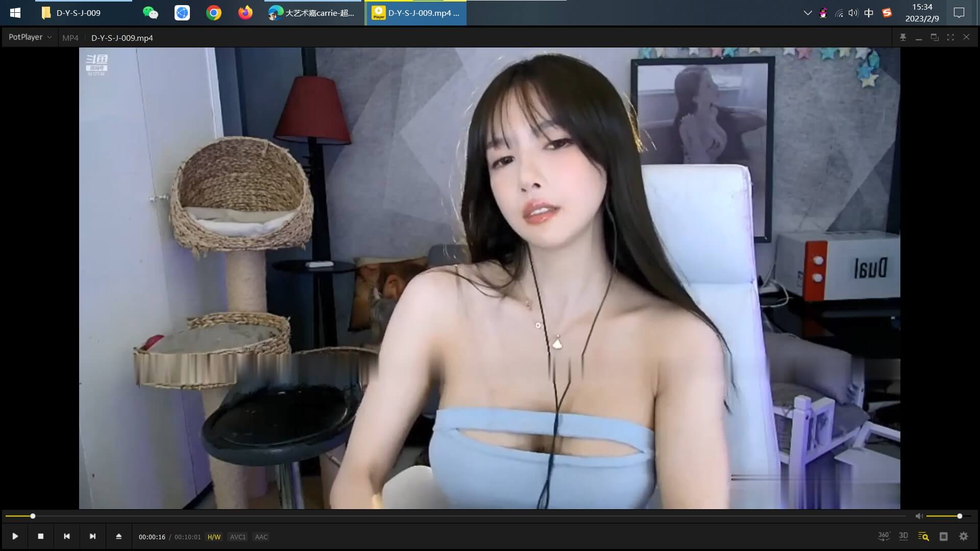This screenshot has height=551, width=980.
Task: Open the PotPlayer main menu dropdown
Action: pyautogui.click(x=30, y=37)
